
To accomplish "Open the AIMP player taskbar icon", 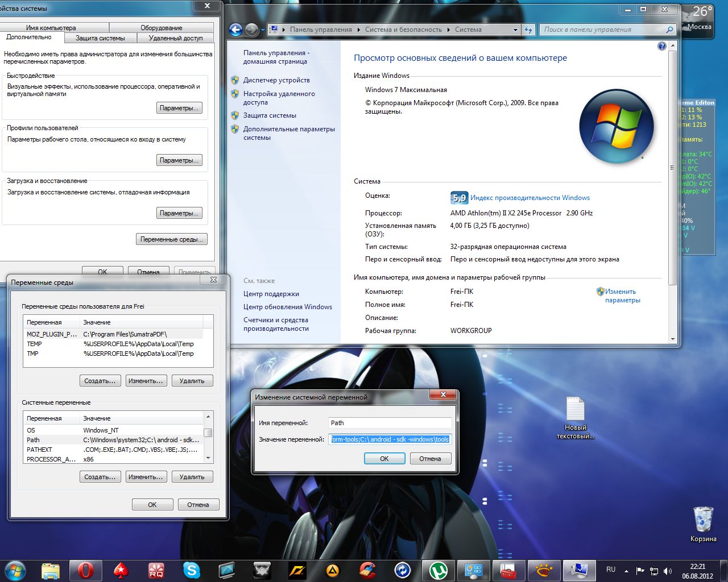I will click(332, 570).
